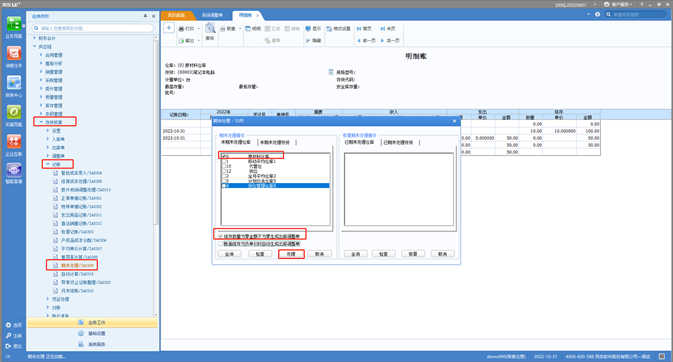This screenshot has height=362, width=673.
Task: Click the plus add button in toolbar
Action: point(169,28)
